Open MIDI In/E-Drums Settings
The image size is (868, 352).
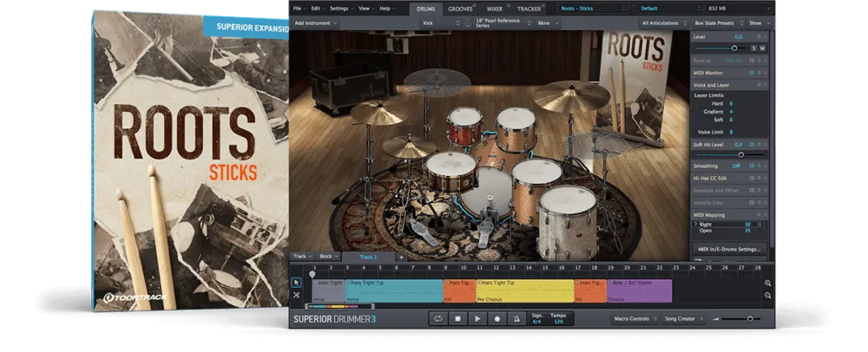point(729,249)
